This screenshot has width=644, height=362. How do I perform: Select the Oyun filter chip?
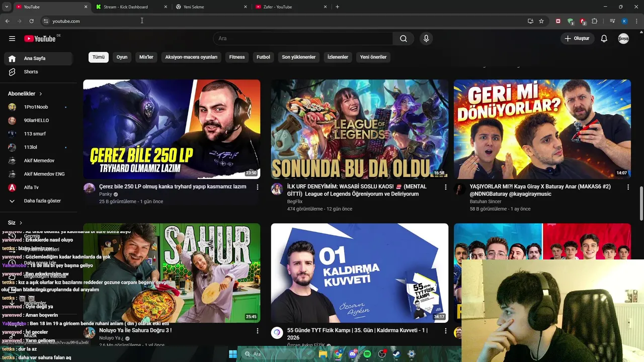122,57
